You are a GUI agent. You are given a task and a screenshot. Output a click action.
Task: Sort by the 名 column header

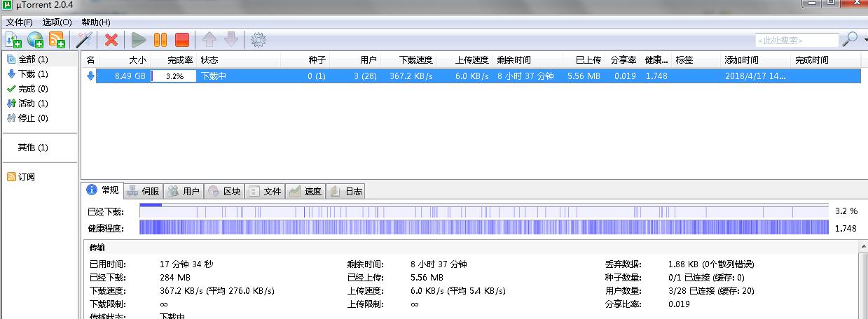90,60
